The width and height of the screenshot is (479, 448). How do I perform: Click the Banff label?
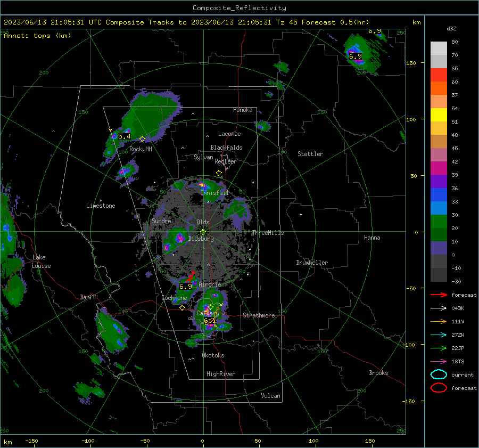tap(88, 297)
